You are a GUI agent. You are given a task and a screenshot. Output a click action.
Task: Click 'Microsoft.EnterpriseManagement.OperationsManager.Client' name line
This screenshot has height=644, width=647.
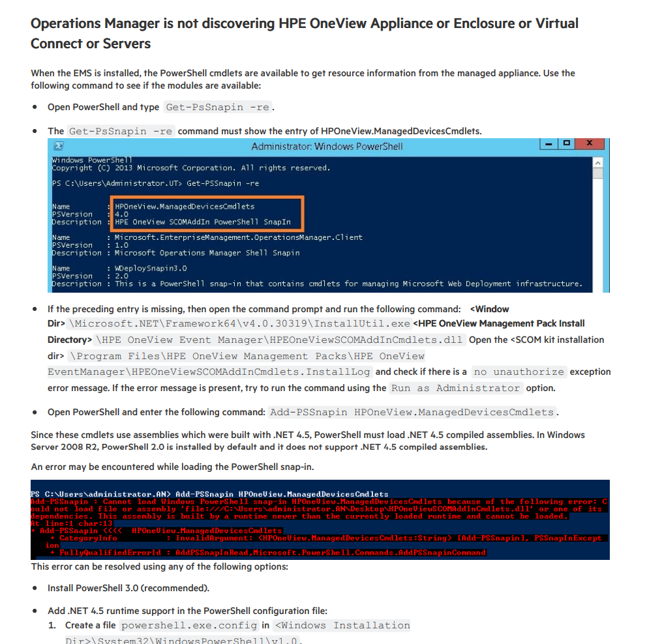pos(239,237)
